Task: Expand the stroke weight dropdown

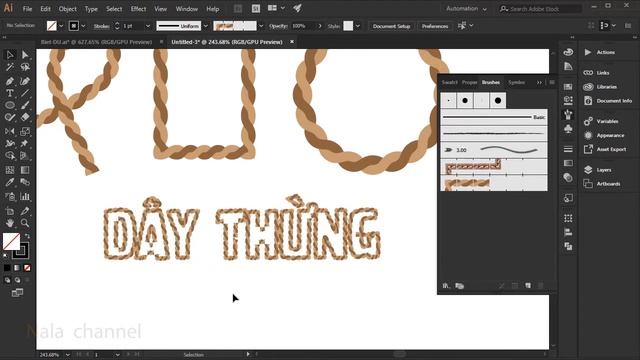Action: [x=148, y=26]
